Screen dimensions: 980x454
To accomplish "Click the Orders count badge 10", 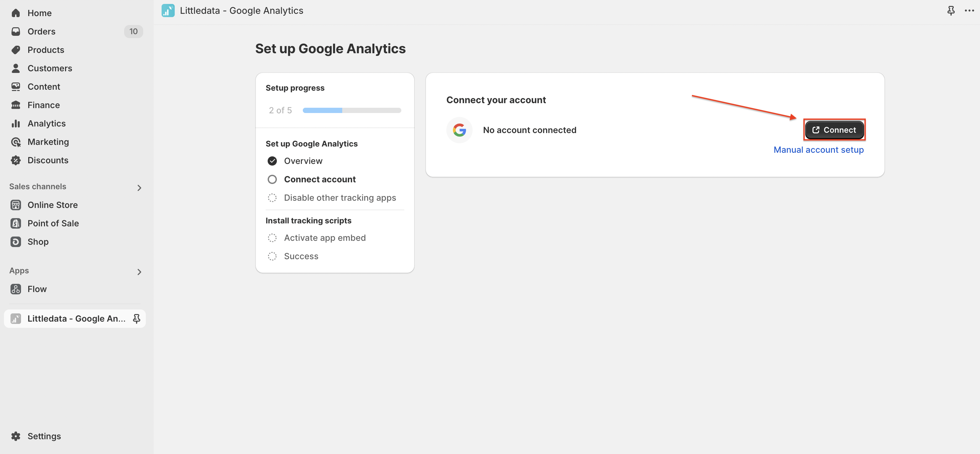I will pyautogui.click(x=134, y=32).
